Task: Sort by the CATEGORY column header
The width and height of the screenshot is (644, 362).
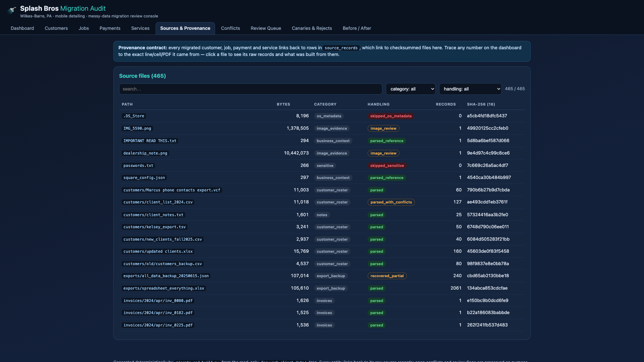Action: (x=325, y=104)
